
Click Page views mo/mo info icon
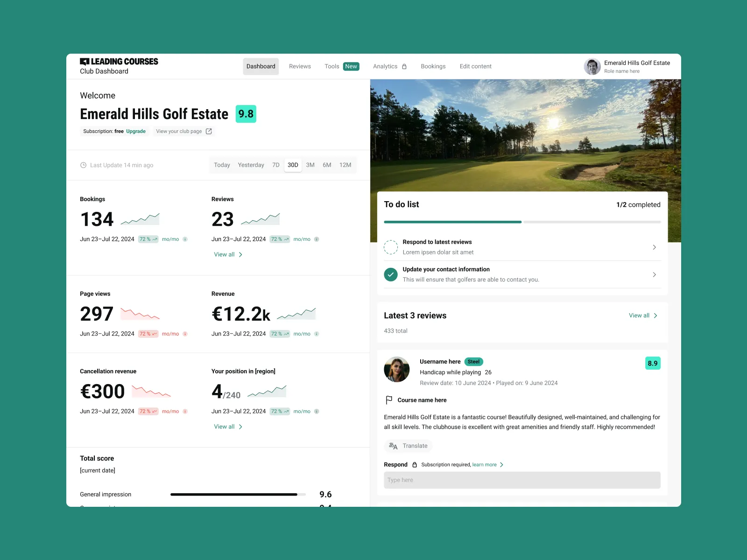(185, 334)
